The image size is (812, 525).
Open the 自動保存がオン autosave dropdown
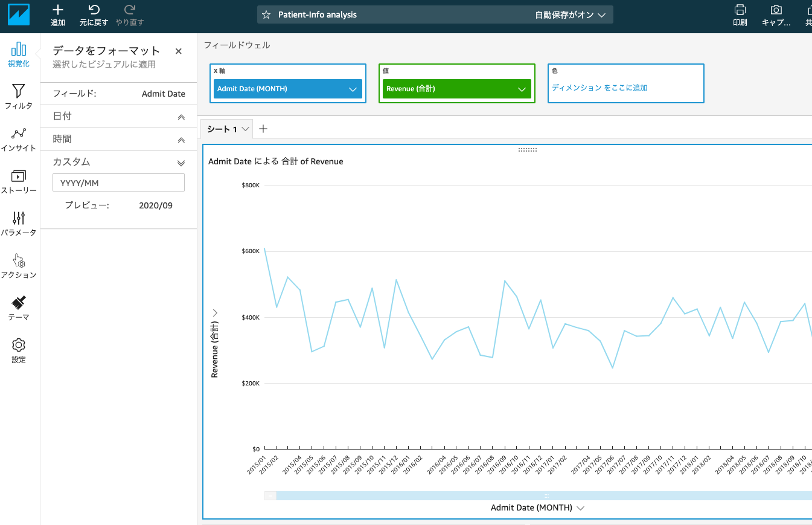[570, 15]
